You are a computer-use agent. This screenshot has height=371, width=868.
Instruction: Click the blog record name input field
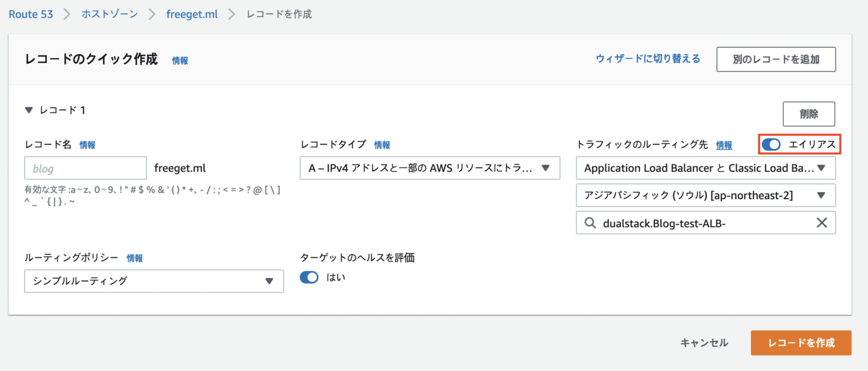point(85,168)
